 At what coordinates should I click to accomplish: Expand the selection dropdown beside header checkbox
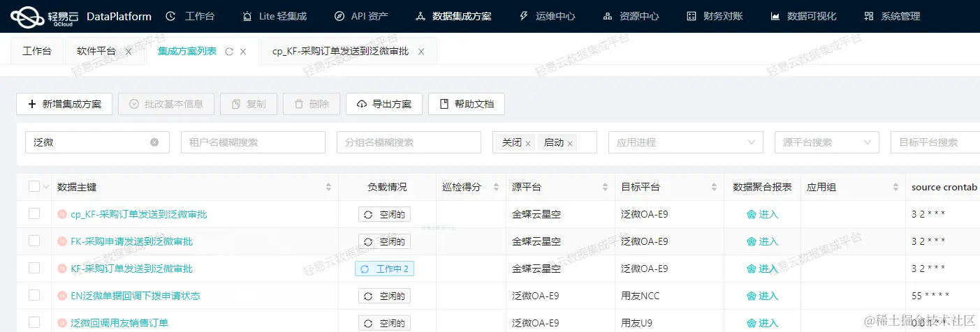point(46,187)
